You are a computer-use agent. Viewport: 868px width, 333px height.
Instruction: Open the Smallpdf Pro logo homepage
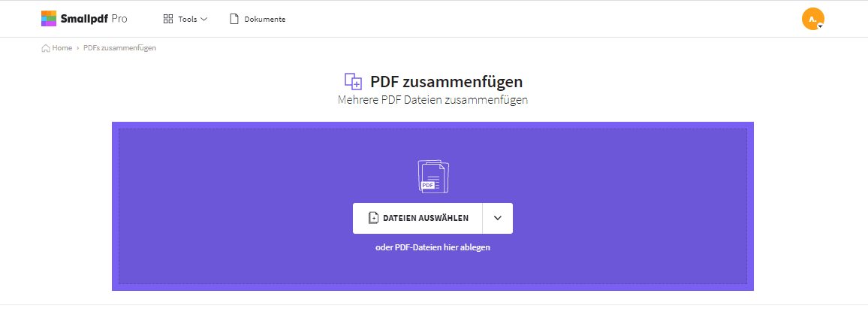[x=84, y=19]
